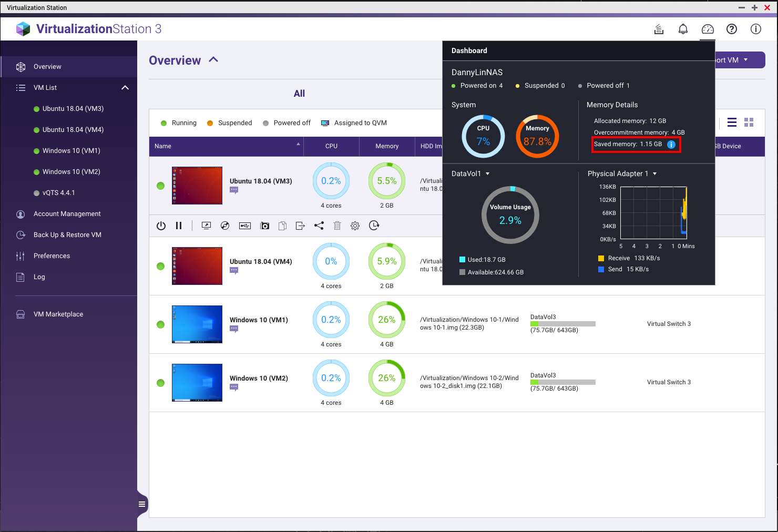Click the dashboard CPU 7% gauge
Image resolution: width=778 pixels, height=532 pixels.
(483, 136)
